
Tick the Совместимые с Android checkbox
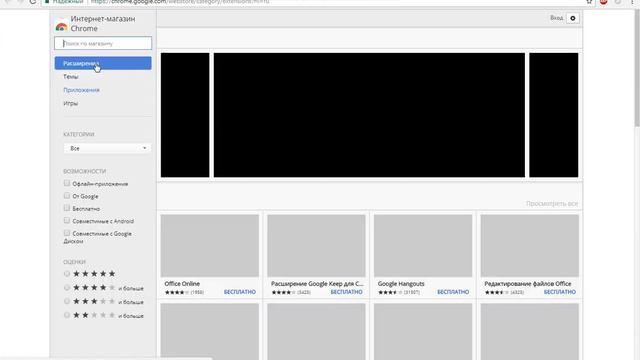click(x=67, y=220)
